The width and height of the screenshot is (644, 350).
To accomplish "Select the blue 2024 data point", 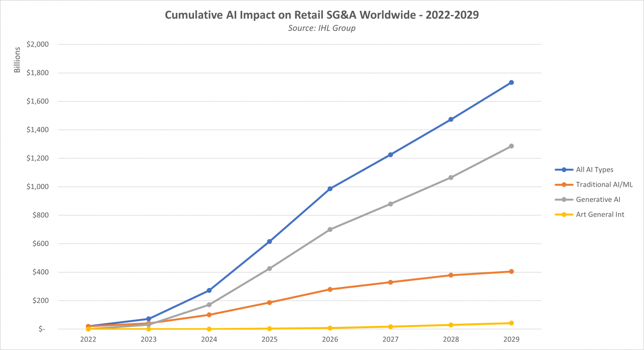I will (209, 290).
